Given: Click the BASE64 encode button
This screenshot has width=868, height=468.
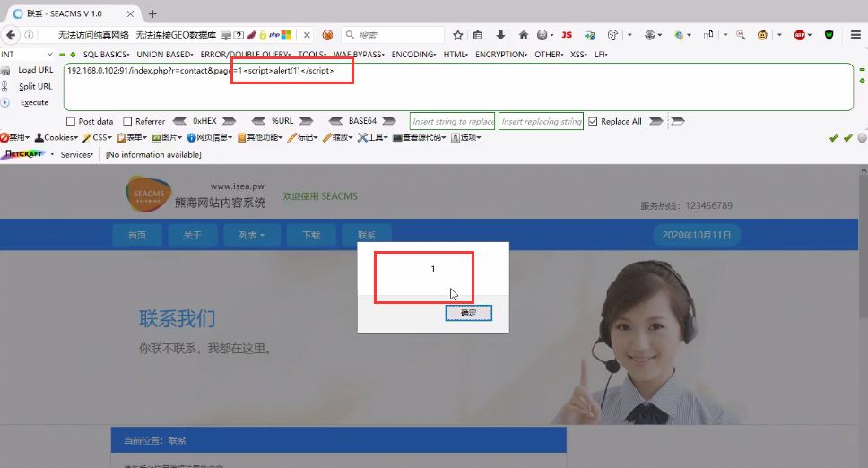Looking at the screenshot, I should tap(362, 122).
